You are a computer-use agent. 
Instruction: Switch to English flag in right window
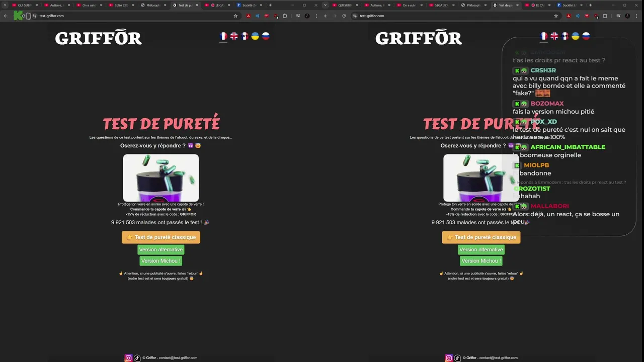pos(554,36)
